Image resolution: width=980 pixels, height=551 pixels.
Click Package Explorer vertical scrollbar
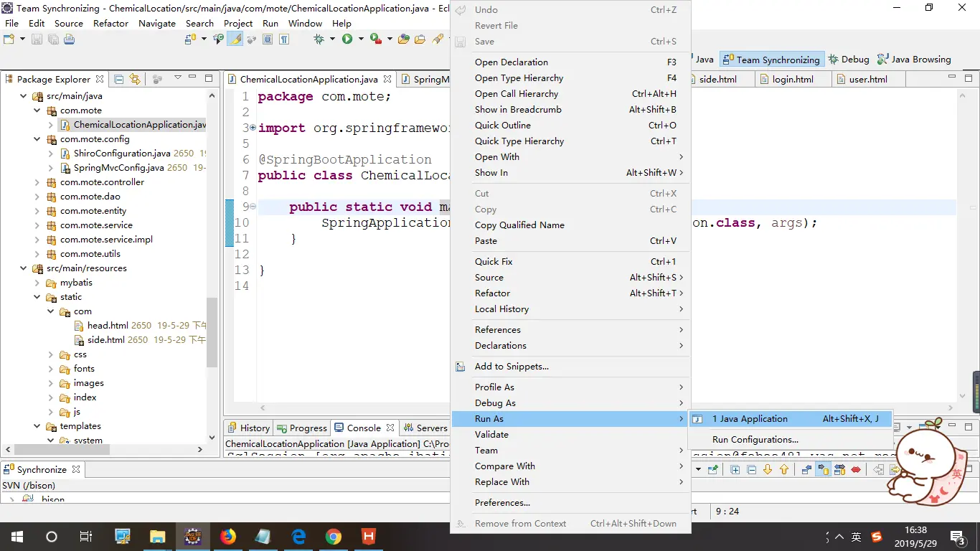(x=212, y=334)
